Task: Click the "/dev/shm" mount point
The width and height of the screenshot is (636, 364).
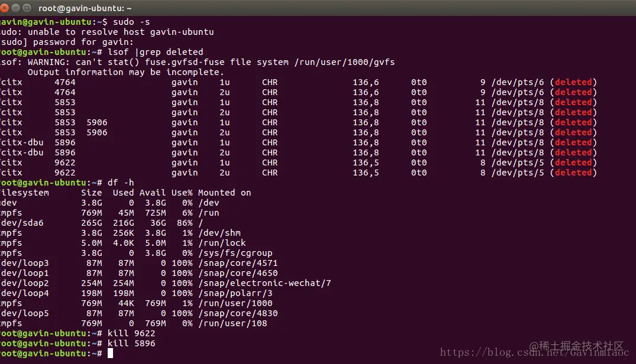Action: pos(219,233)
